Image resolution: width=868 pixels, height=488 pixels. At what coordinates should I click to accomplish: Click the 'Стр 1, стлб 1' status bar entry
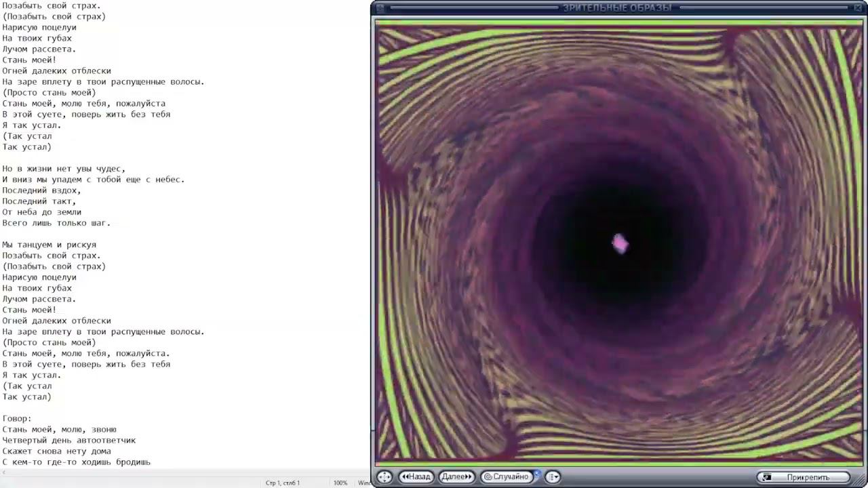point(283,483)
